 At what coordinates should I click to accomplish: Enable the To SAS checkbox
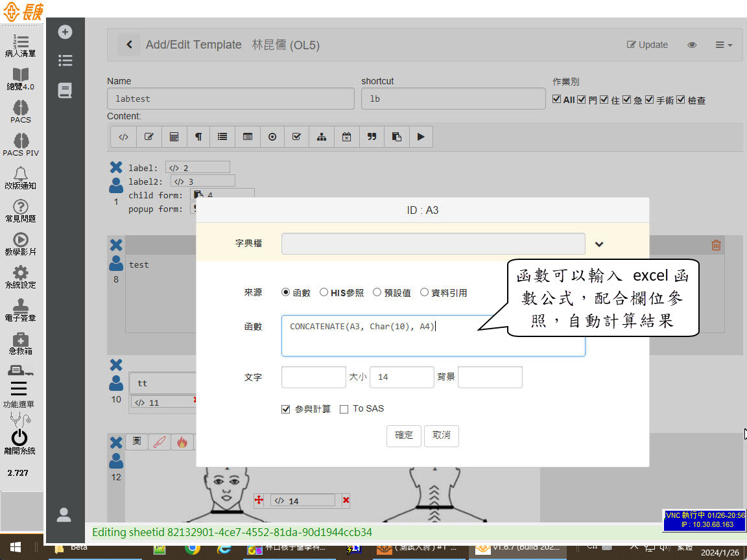(x=344, y=409)
